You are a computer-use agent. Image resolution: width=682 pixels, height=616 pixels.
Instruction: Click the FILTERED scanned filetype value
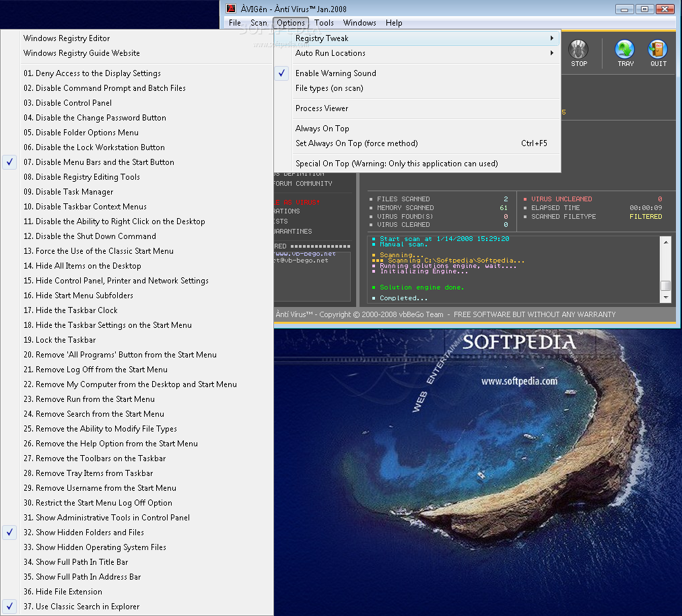(646, 216)
